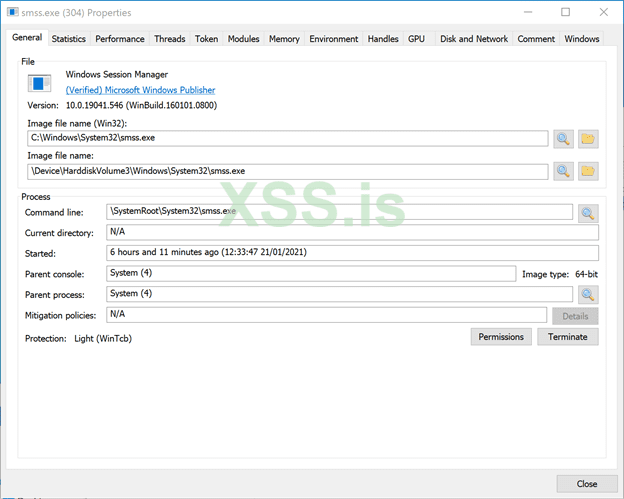Open the Disk and Network tab
Viewport: 624px width, 499px height.
pos(474,39)
